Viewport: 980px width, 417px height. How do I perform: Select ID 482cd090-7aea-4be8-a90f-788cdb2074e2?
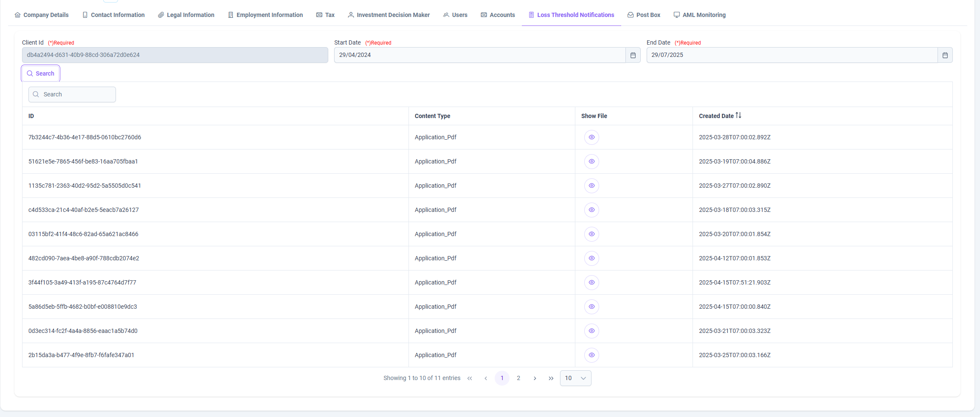84,258
